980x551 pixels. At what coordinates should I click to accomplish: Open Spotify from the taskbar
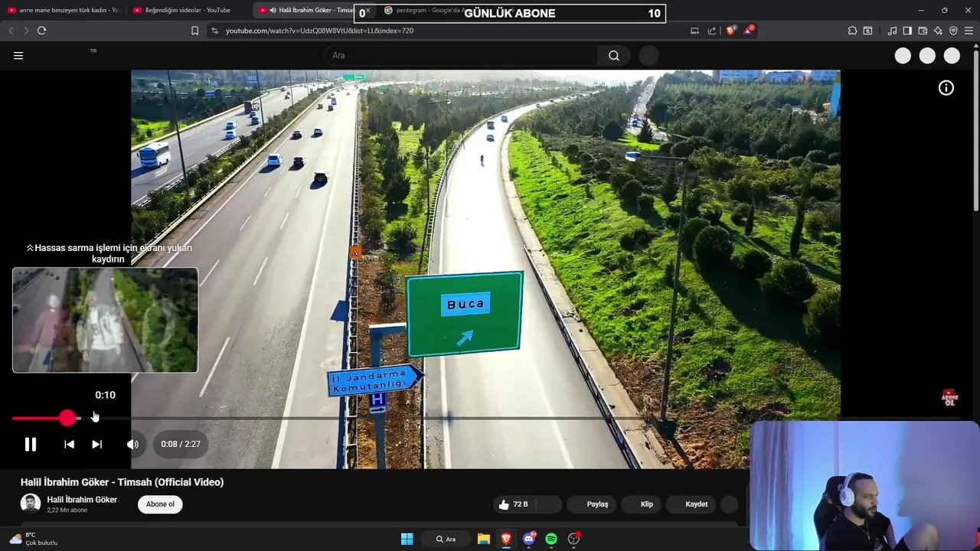[x=551, y=539]
